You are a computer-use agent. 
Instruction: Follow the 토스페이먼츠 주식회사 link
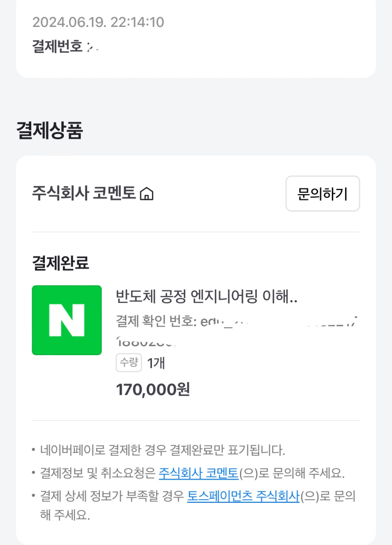coord(243,496)
